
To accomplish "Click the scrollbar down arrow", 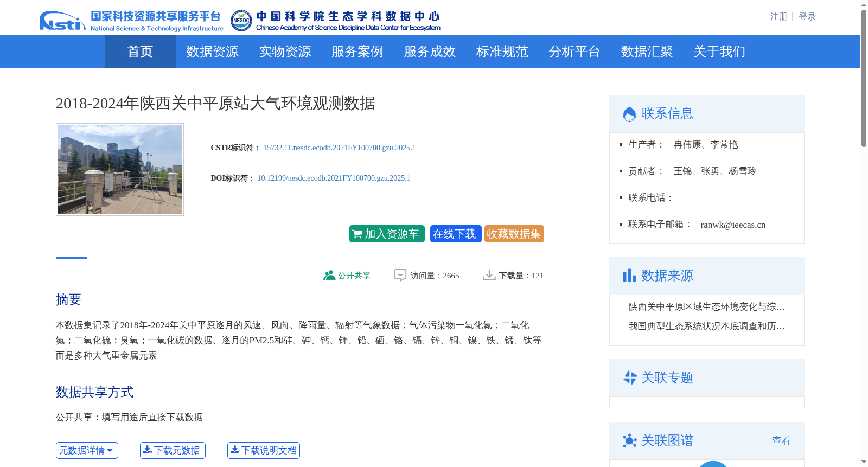I will tap(864, 462).
